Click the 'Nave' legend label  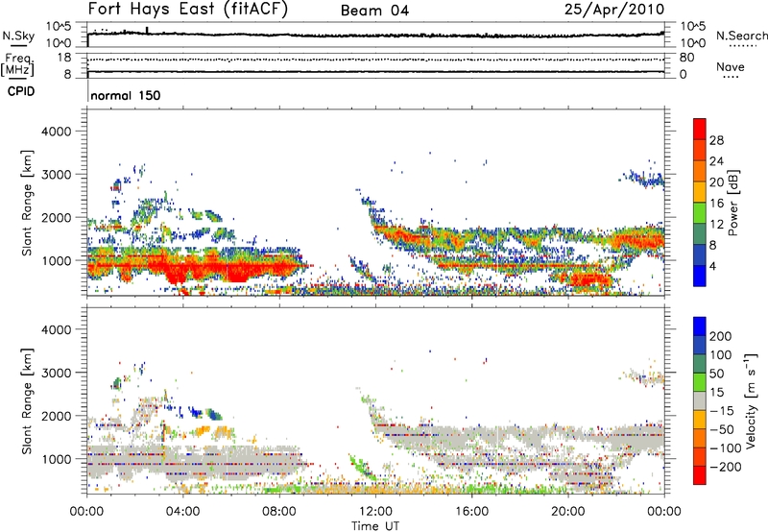click(x=731, y=66)
